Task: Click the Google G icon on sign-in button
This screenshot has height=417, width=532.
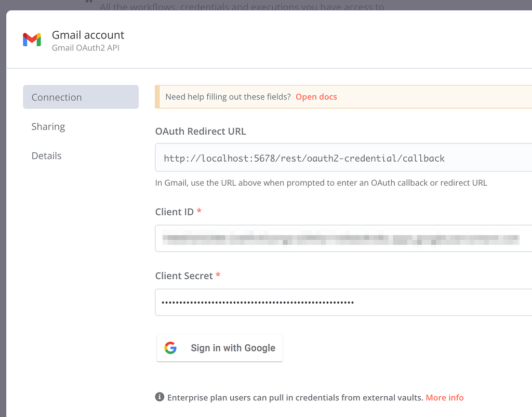Action: click(x=170, y=347)
